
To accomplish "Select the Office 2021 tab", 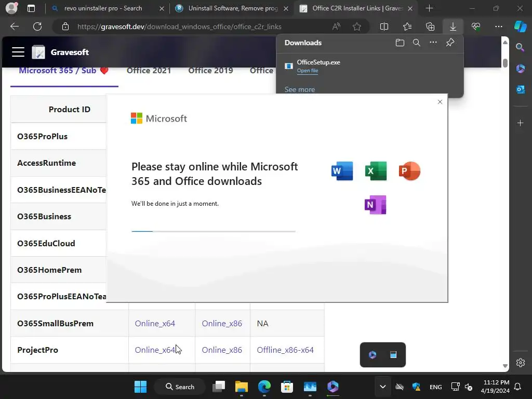I will pyautogui.click(x=149, y=71).
